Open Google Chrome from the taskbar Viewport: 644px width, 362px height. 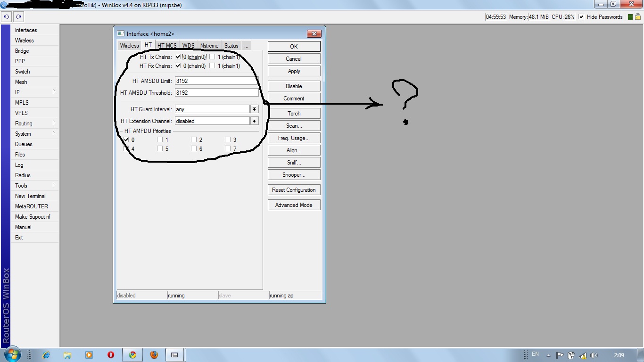click(132, 355)
